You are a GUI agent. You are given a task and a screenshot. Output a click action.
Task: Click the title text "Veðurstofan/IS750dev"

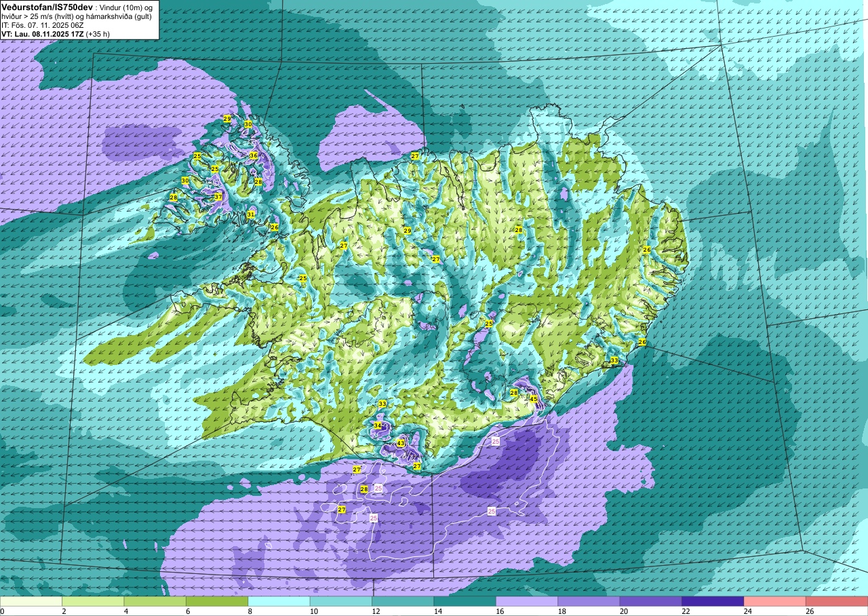coord(47,6)
